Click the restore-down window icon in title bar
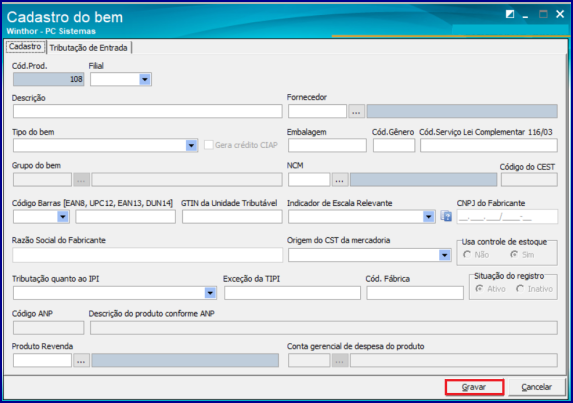The width and height of the screenshot is (573, 403). pyautogui.click(x=510, y=14)
